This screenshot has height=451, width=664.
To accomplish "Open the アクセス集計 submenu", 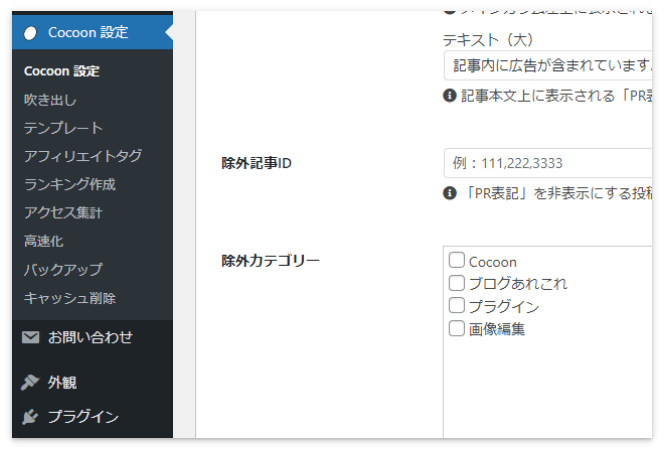I will pyautogui.click(x=63, y=213).
